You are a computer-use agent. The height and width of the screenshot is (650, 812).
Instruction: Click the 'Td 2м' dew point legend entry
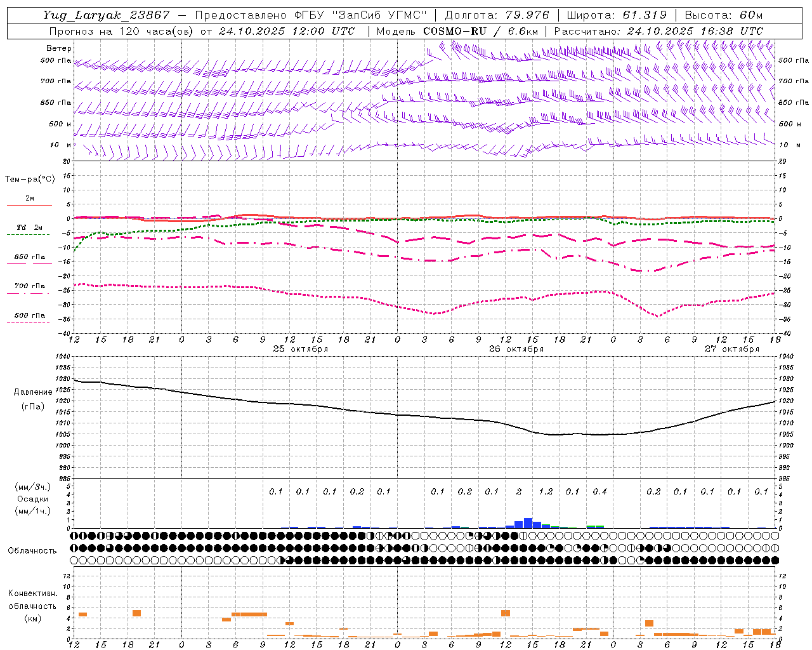(x=30, y=227)
